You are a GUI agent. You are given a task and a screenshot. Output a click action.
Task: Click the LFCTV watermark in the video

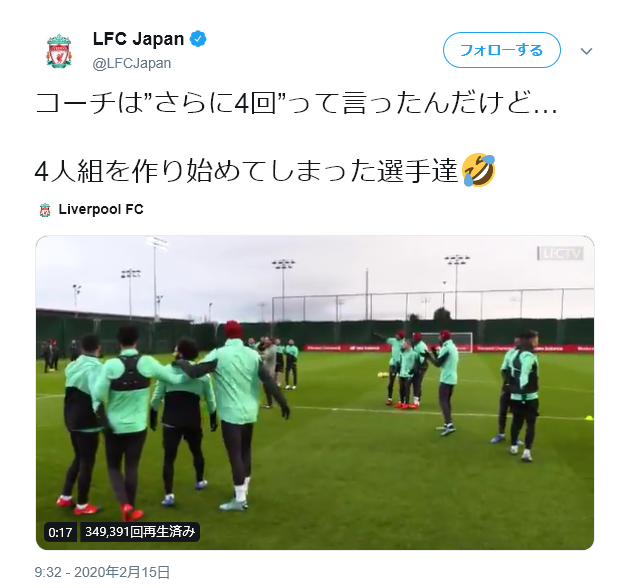[x=561, y=253]
